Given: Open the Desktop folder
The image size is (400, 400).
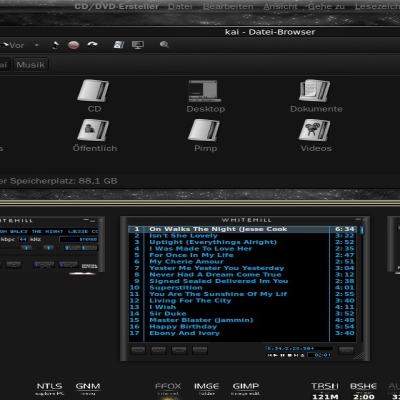Looking at the screenshot, I should click(205, 96).
